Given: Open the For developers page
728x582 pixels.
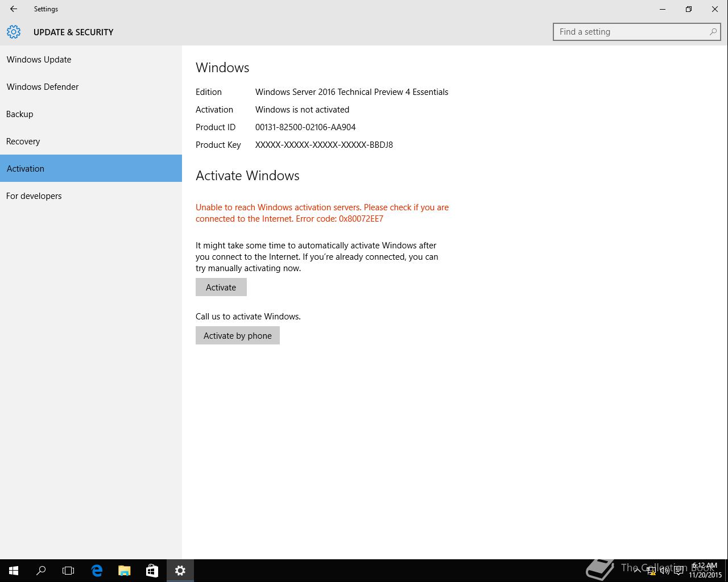Looking at the screenshot, I should [x=91, y=196].
